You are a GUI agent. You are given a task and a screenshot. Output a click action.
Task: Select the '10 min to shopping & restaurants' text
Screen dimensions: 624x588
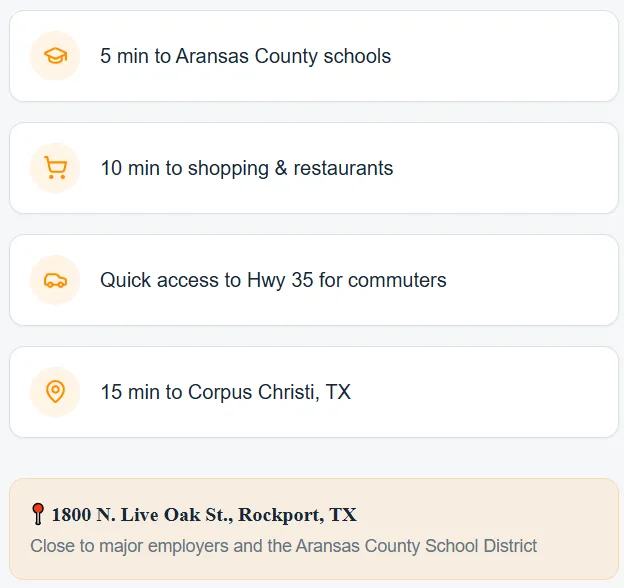[246, 168]
